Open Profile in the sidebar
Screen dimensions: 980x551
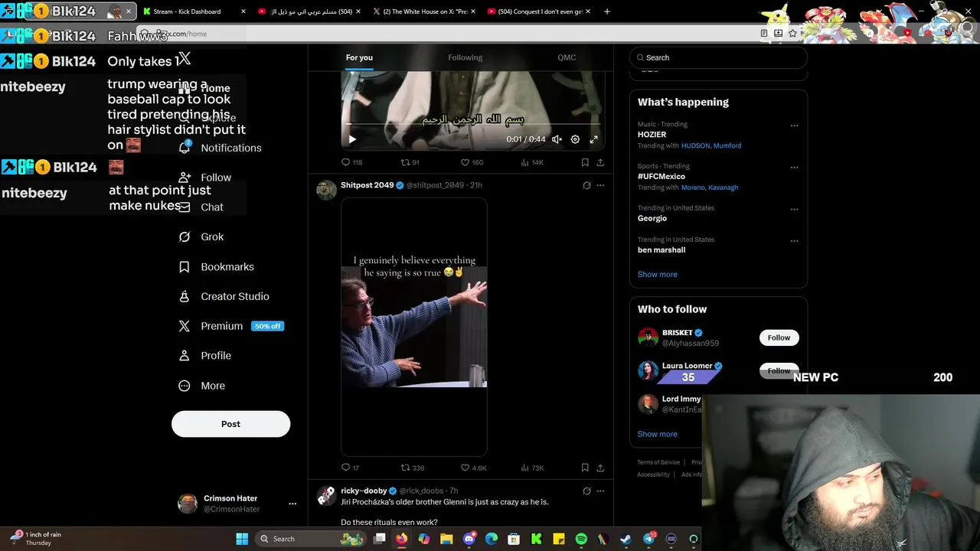point(205,356)
